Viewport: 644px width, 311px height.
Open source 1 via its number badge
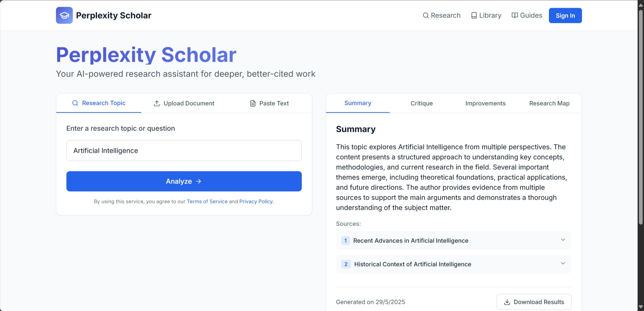(345, 241)
